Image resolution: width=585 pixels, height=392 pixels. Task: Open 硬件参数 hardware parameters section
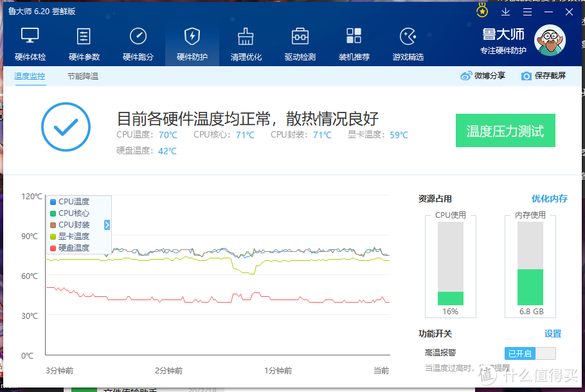point(84,44)
